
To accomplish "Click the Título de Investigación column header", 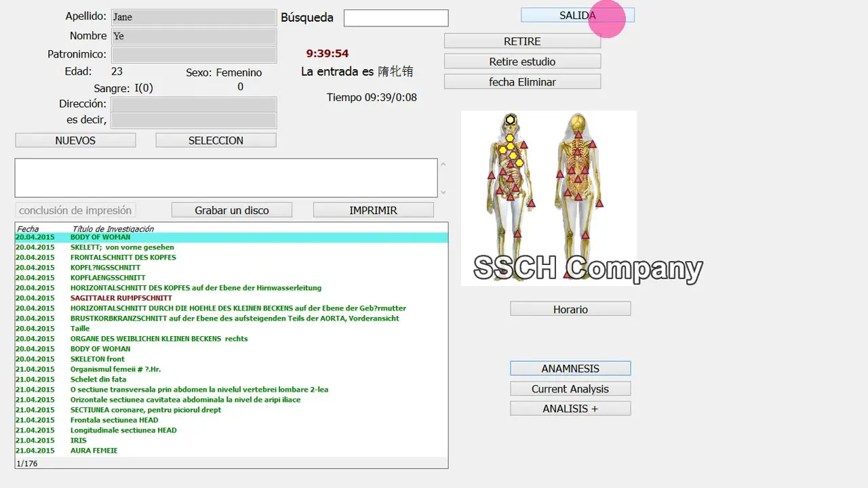I will coord(113,229).
